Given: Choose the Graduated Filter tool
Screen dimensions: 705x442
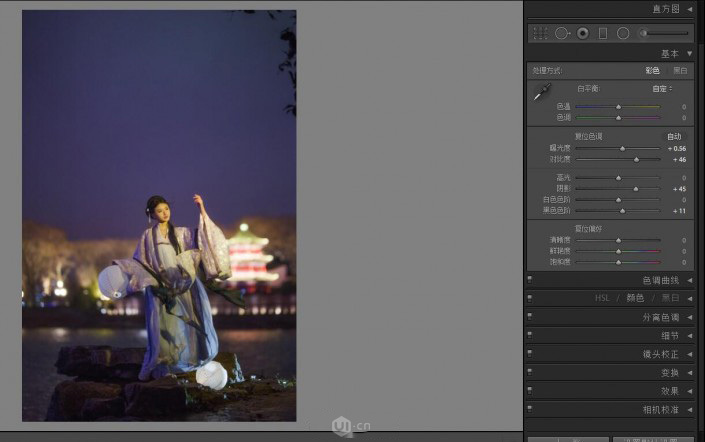Looking at the screenshot, I should (x=602, y=33).
